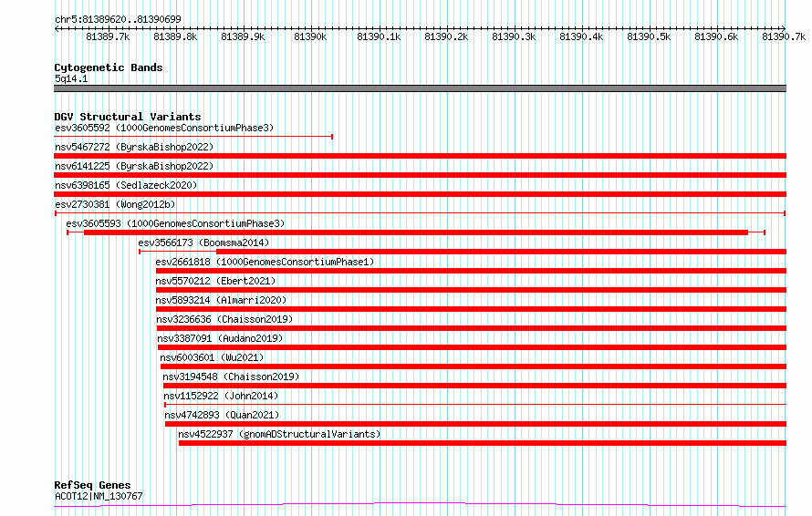Click the DGV Structural Variants track title
812x516 pixels.
point(128,117)
